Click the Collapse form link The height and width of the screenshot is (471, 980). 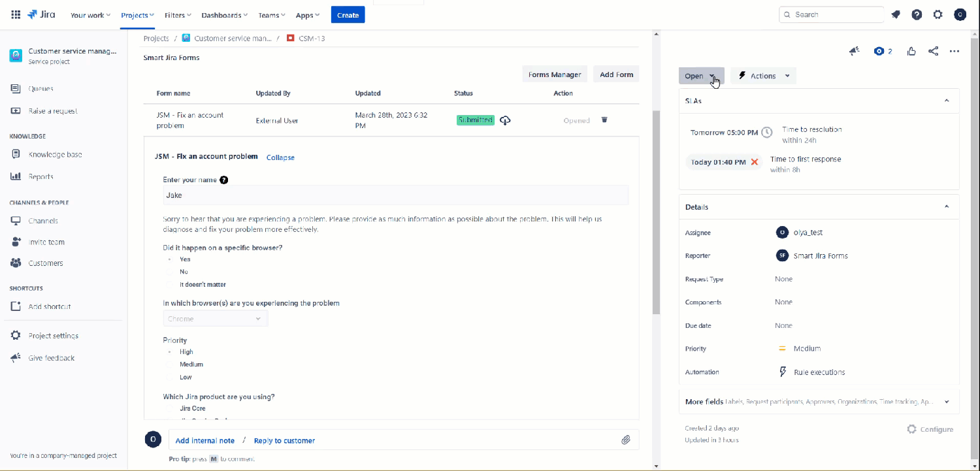[280, 157]
